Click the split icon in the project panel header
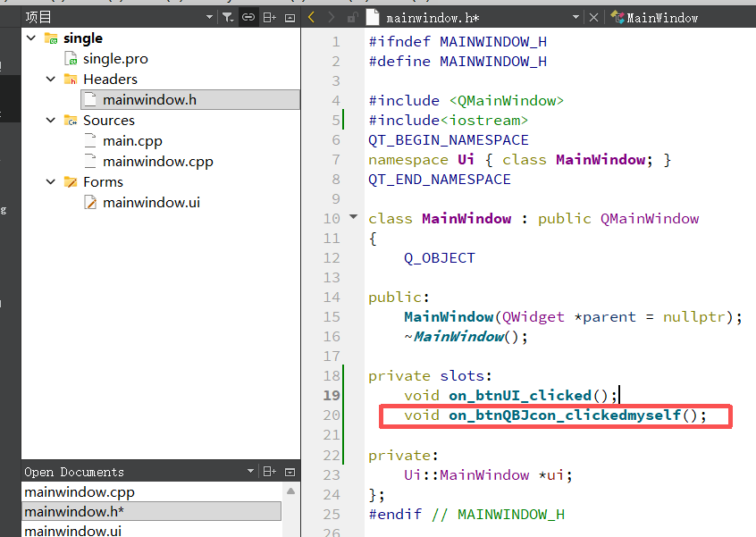The height and width of the screenshot is (537, 756). [x=270, y=18]
